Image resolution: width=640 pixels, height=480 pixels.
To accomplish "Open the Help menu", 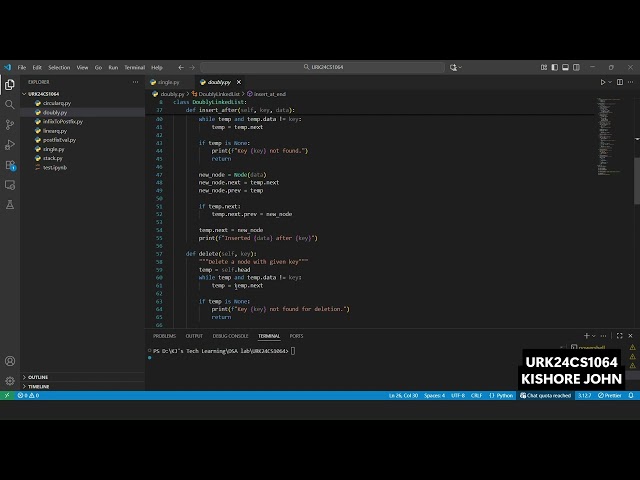I will (x=157, y=67).
